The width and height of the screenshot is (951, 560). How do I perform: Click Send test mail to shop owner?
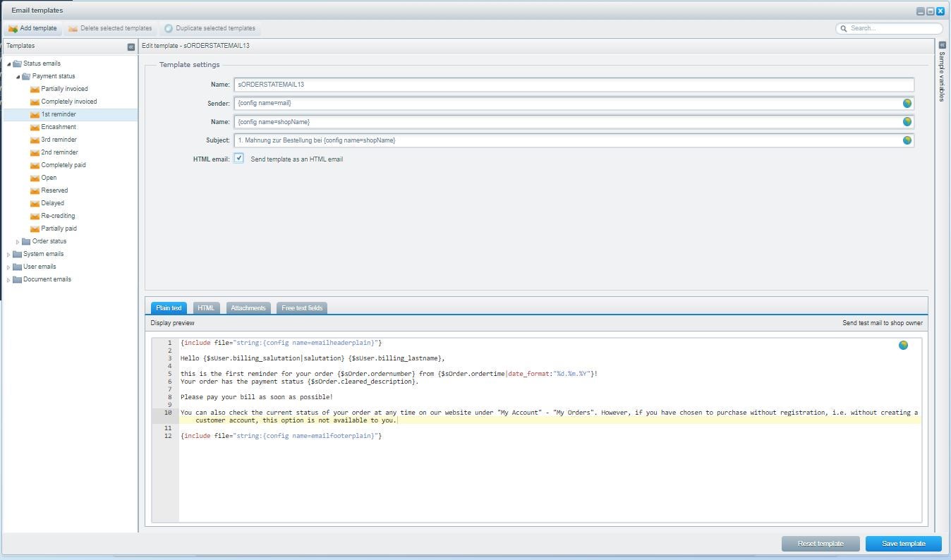coord(883,323)
